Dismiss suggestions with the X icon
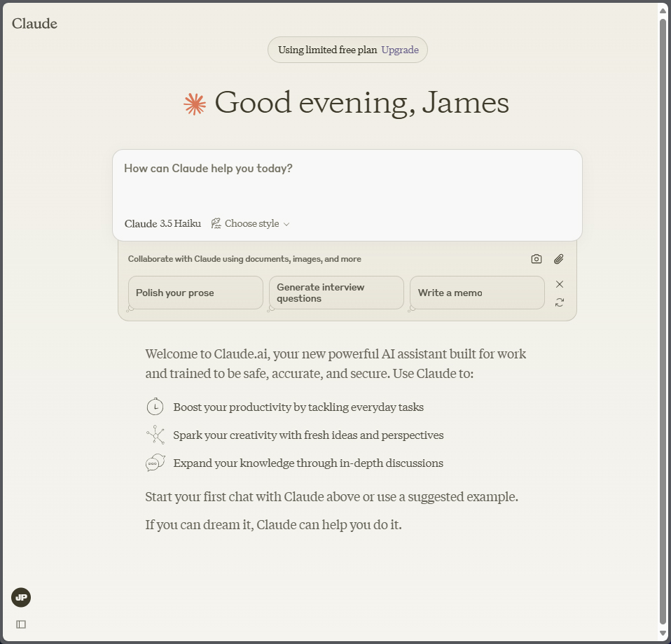This screenshot has height=644, width=671. tap(560, 284)
